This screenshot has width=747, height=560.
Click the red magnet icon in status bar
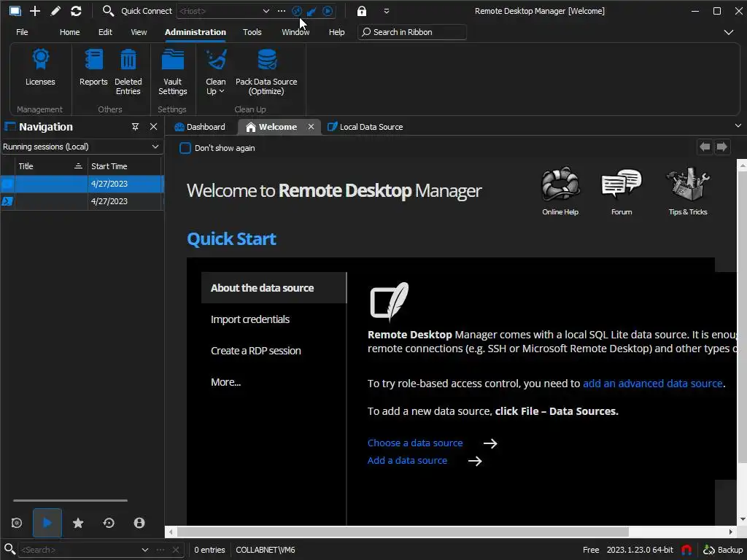pos(686,550)
